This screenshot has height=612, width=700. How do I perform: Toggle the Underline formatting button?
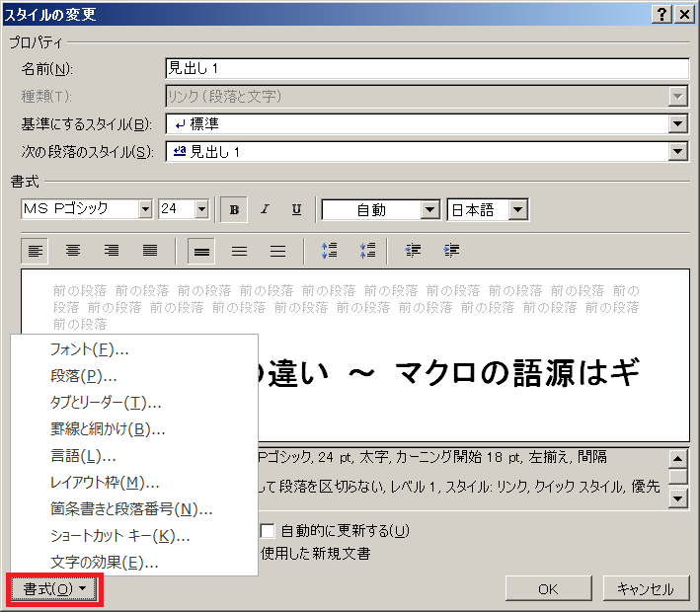pyautogui.click(x=296, y=209)
